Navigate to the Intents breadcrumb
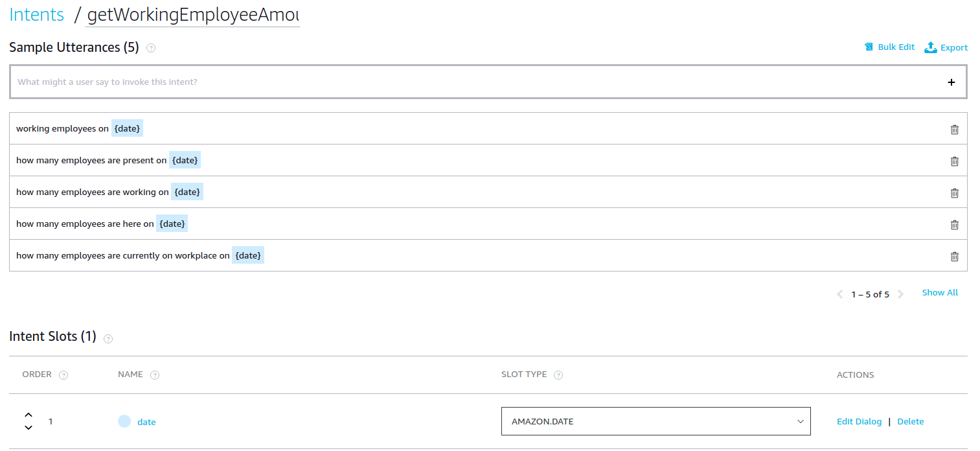 (37, 15)
